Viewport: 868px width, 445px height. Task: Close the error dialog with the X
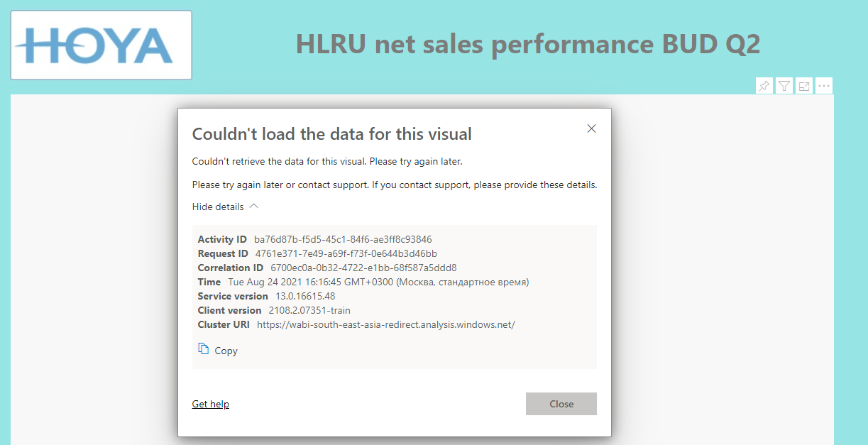tap(592, 128)
